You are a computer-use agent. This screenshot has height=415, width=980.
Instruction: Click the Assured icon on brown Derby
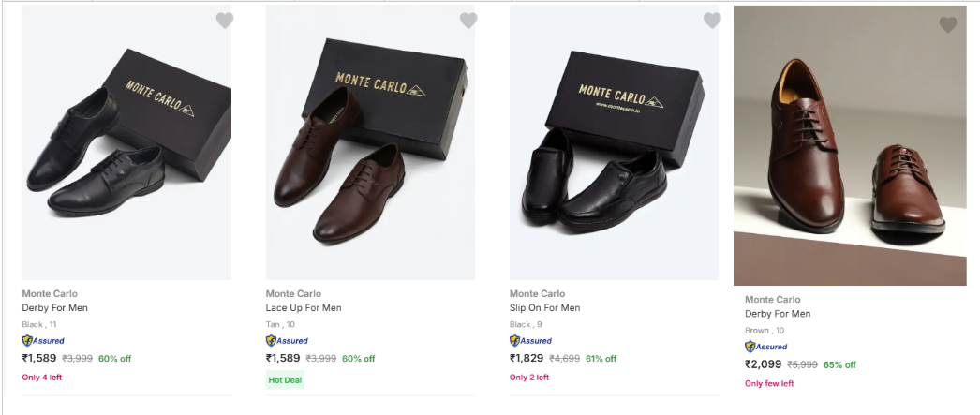click(x=765, y=347)
